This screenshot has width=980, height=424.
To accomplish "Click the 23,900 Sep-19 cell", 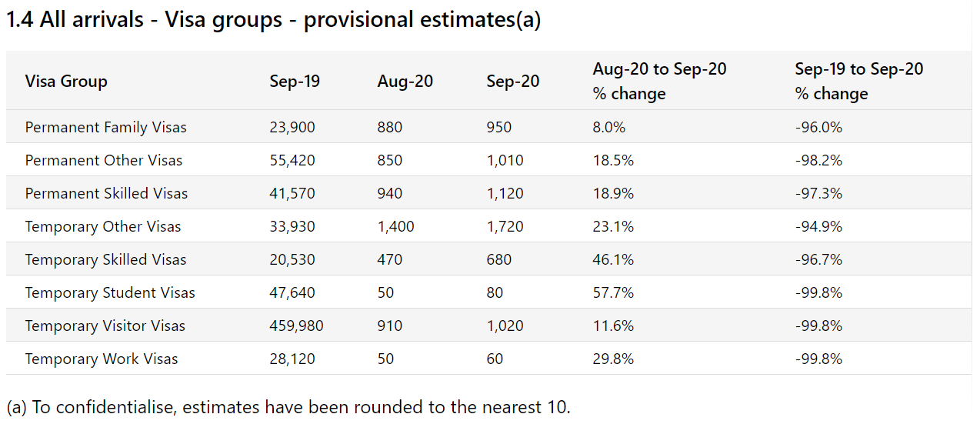I will pyautogui.click(x=292, y=127).
